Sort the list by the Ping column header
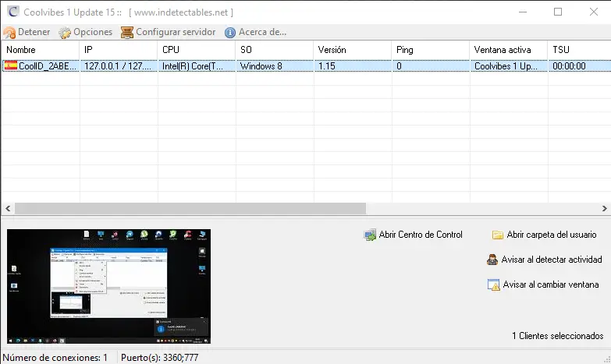The width and height of the screenshot is (611, 364). pyautogui.click(x=429, y=50)
